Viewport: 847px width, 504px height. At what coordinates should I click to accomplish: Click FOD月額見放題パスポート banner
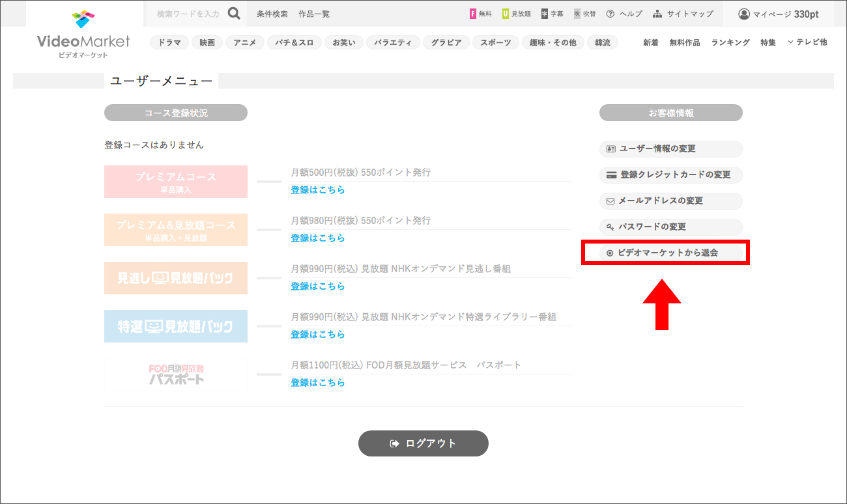pyautogui.click(x=176, y=374)
